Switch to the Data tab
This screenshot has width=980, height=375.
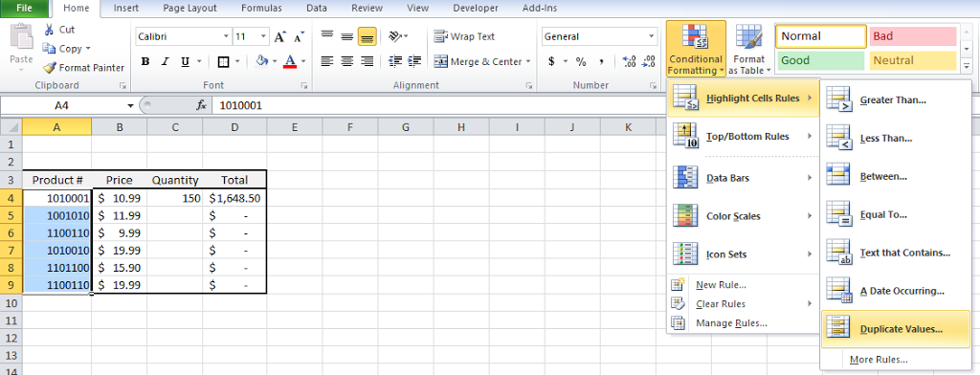point(316,8)
